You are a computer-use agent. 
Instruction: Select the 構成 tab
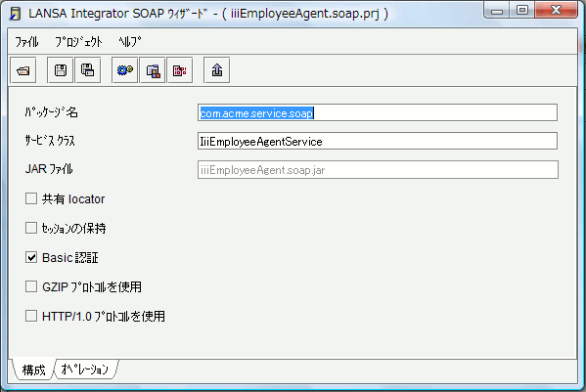click(33, 370)
